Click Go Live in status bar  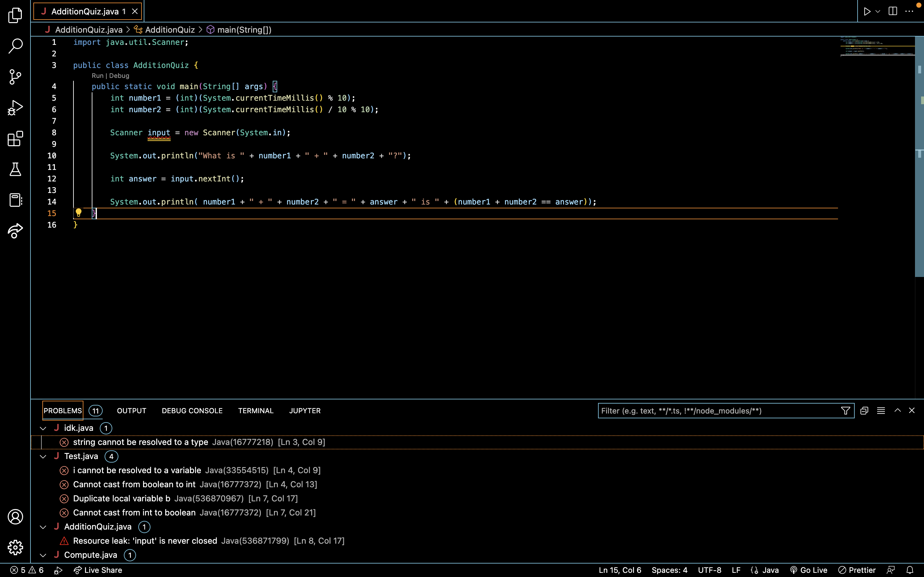809,570
